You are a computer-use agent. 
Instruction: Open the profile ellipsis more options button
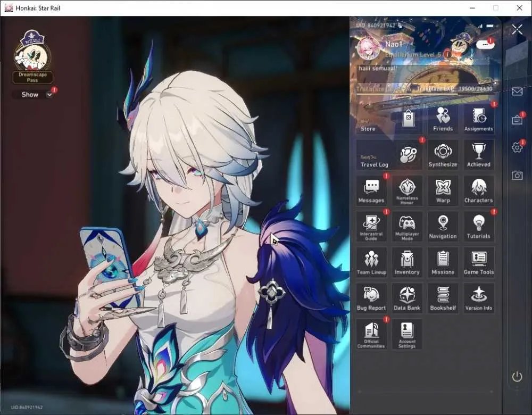point(485,45)
